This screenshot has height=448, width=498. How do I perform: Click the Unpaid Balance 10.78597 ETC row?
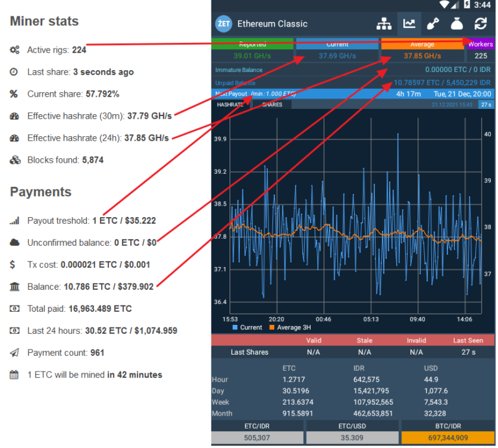[x=353, y=83]
